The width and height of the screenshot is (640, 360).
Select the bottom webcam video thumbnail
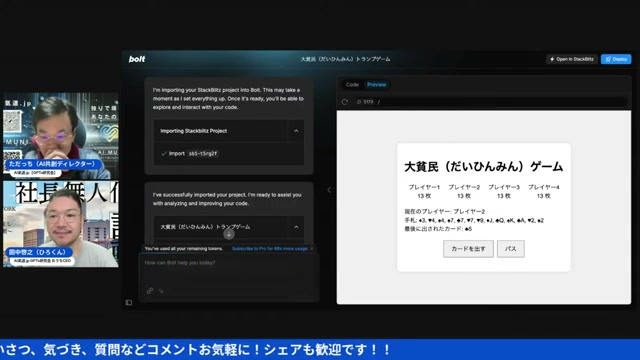(61, 224)
